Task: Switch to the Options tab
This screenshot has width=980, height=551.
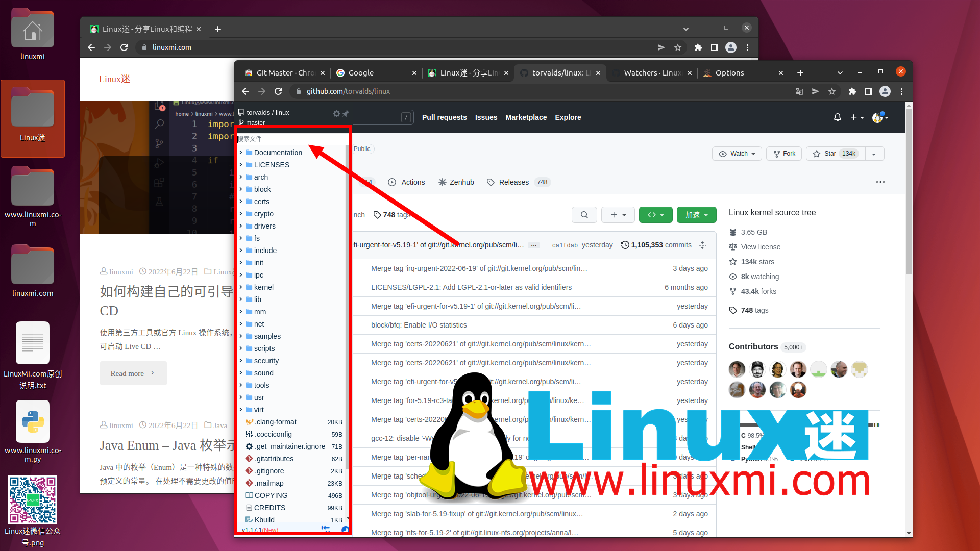Action: point(743,73)
